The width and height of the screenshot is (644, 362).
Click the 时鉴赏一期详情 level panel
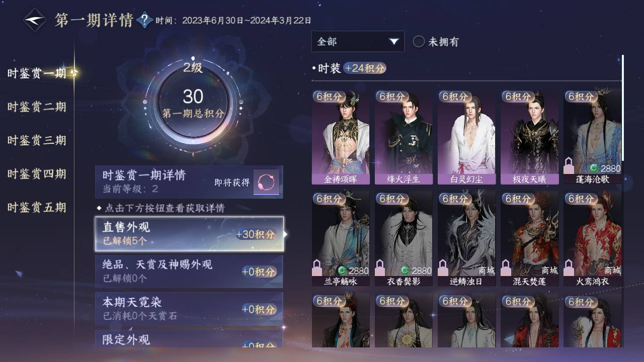click(189, 182)
